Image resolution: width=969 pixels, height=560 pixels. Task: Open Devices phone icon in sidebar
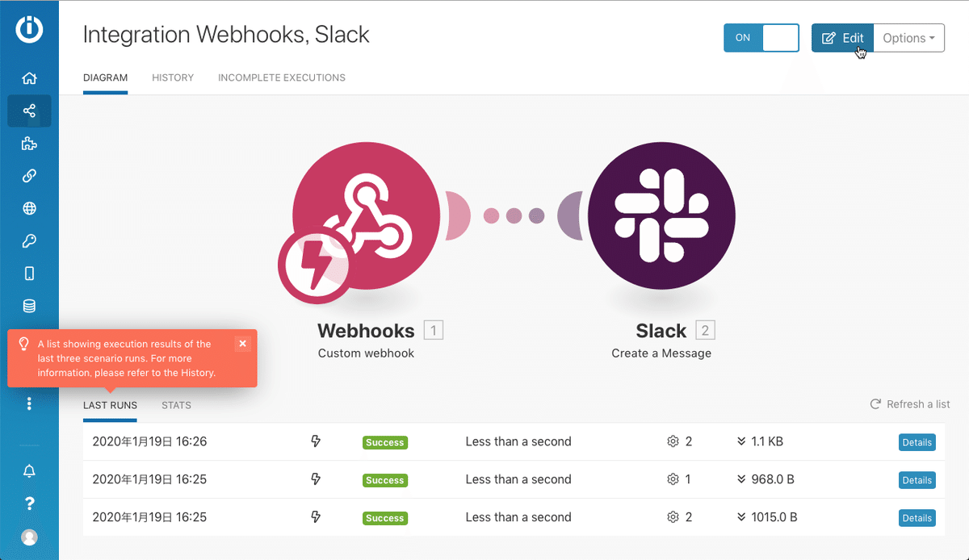click(x=29, y=274)
